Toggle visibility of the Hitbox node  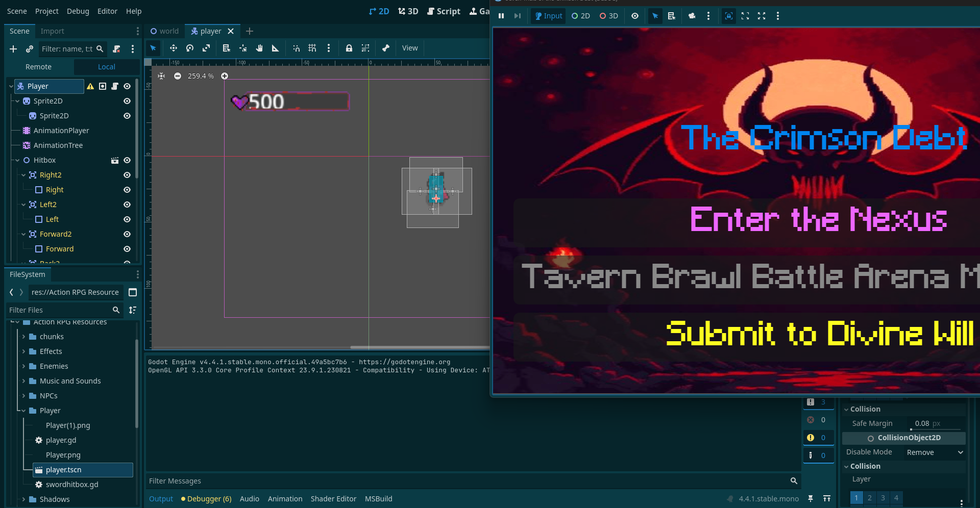coord(127,160)
